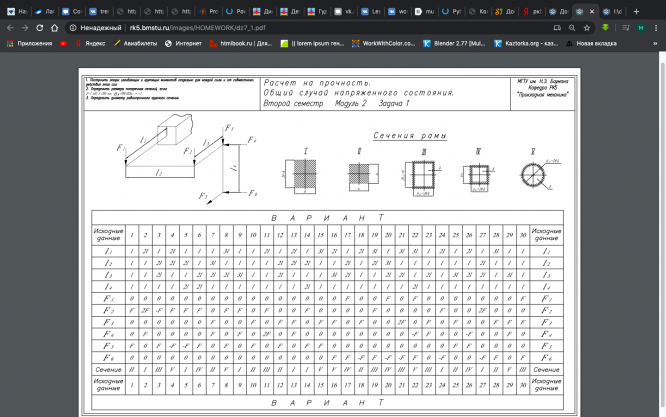Open a new browser tab
The image size is (666, 417).
[636, 11]
